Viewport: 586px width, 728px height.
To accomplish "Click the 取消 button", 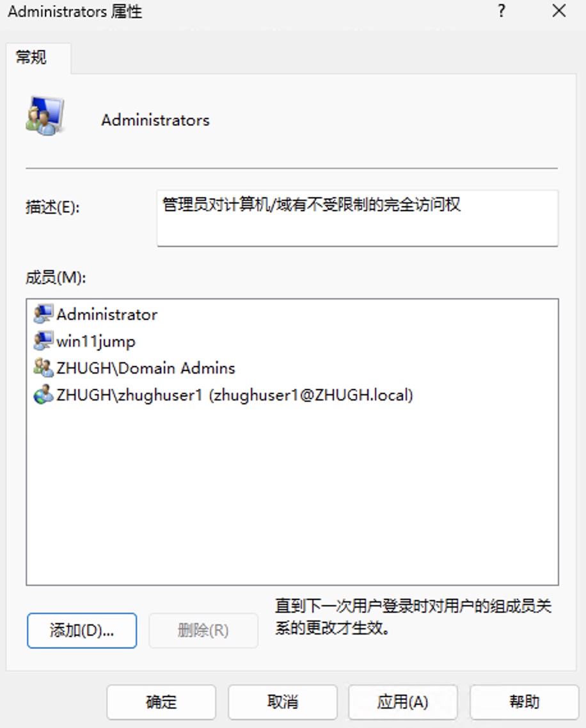I will coord(282,702).
